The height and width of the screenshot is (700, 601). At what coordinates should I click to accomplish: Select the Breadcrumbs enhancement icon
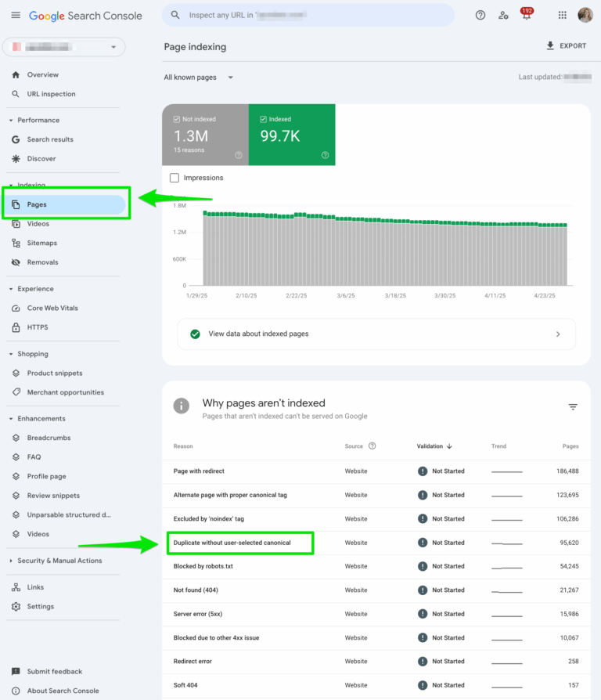pyautogui.click(x=16, y=437)
